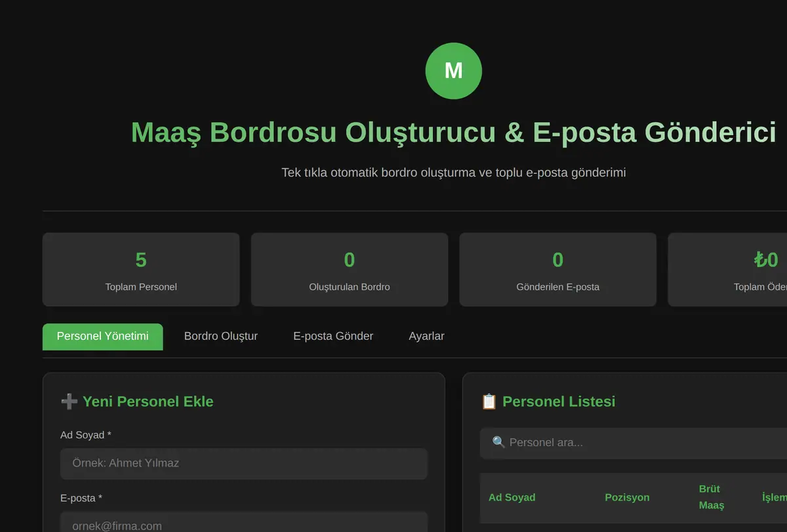Screen dimensions: 787x532
Task: Click the clipboard icon beside Personel Listesi
Action: 489,401
